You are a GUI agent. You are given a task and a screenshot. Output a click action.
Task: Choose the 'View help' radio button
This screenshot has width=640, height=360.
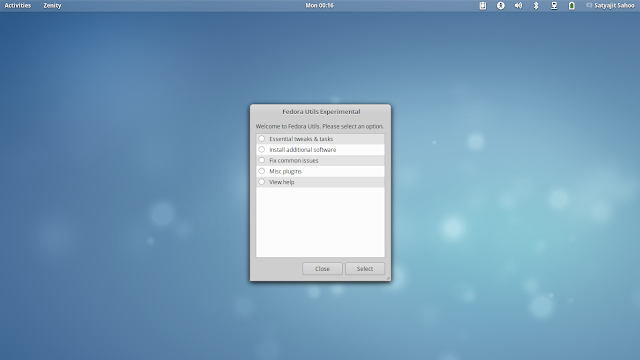point(262,182)
